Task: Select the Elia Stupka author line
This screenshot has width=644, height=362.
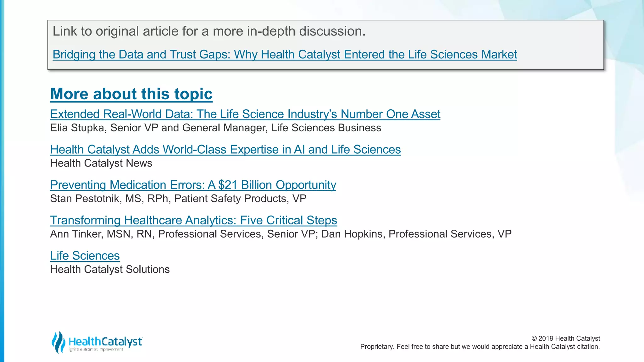Action: (x=216, y=128)
